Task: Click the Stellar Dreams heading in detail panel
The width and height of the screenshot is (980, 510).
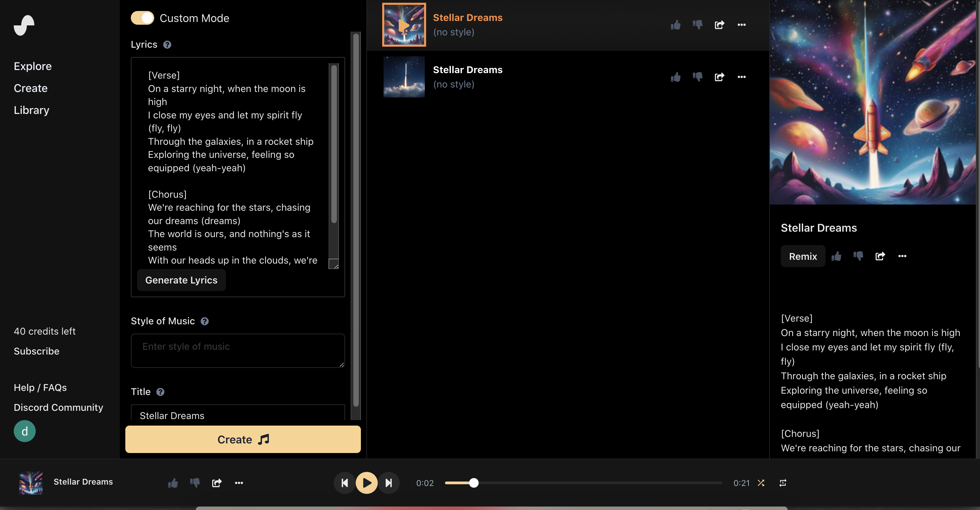Action: tap(819, 228)
